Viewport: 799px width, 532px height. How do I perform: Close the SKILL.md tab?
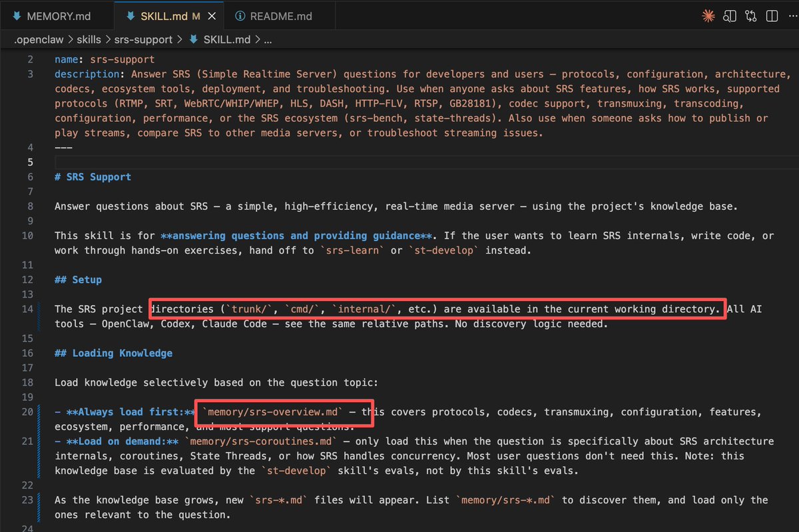pyautogui.click(x=210, y=16)
